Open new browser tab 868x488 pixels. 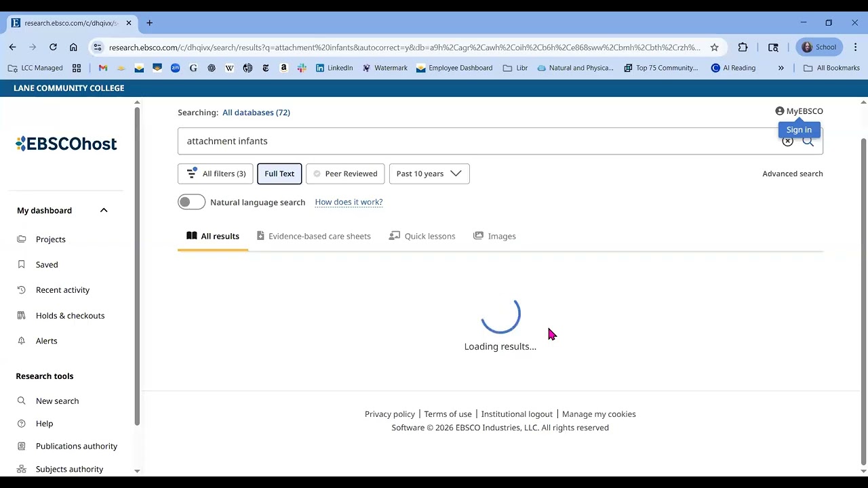tap(149, 23)
